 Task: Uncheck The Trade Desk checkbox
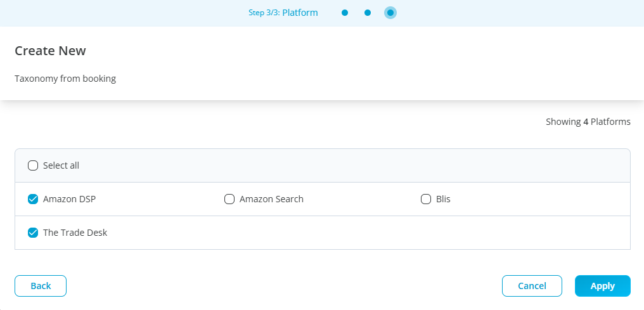click(x=33, y=233)
